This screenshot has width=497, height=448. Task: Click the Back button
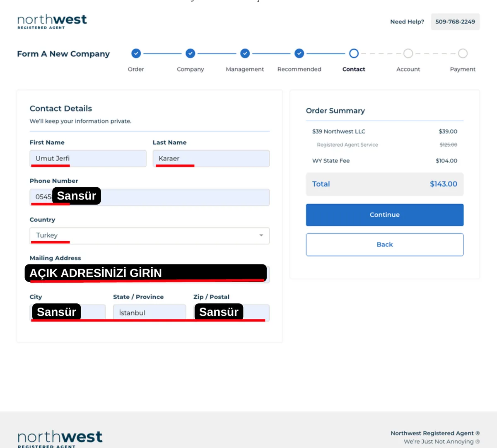coord(384,245)
